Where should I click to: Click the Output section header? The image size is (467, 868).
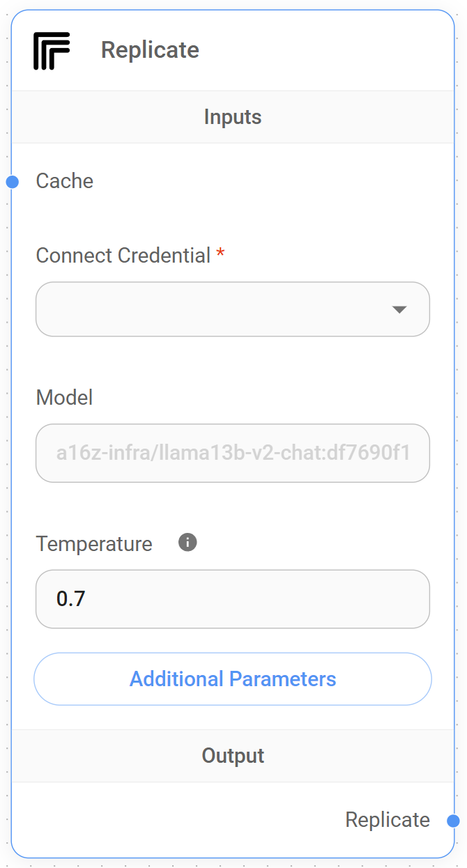233,756
